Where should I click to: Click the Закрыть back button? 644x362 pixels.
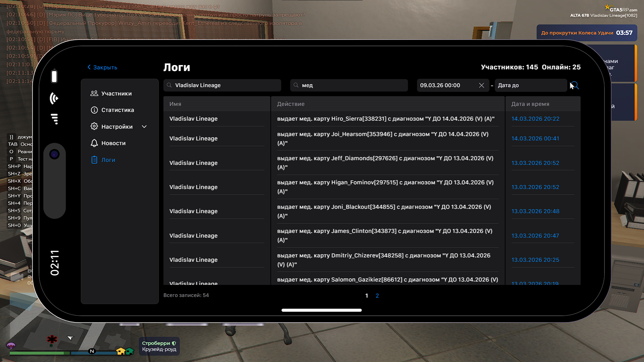coord(102,67)
